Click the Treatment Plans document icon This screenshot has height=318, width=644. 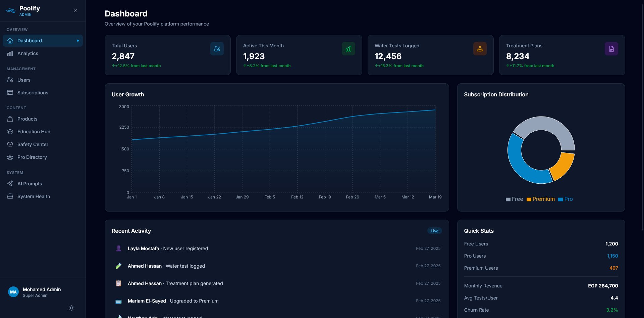pos(611,48)
